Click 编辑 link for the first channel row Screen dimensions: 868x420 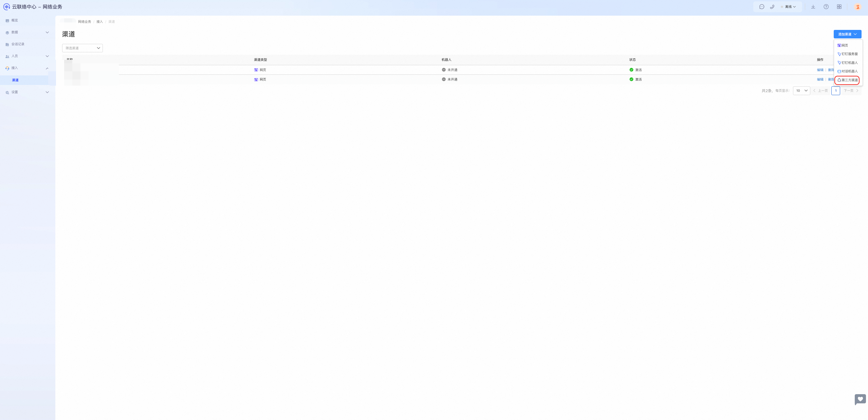pyautogui.click(x=820, y=70)
